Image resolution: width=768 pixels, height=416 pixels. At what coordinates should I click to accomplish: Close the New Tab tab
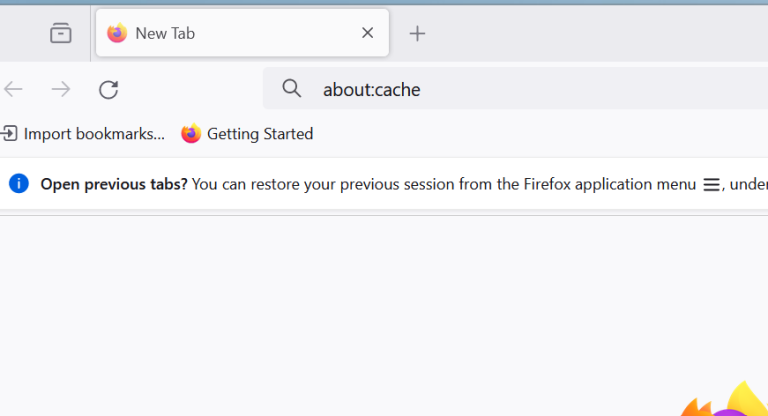367,33
